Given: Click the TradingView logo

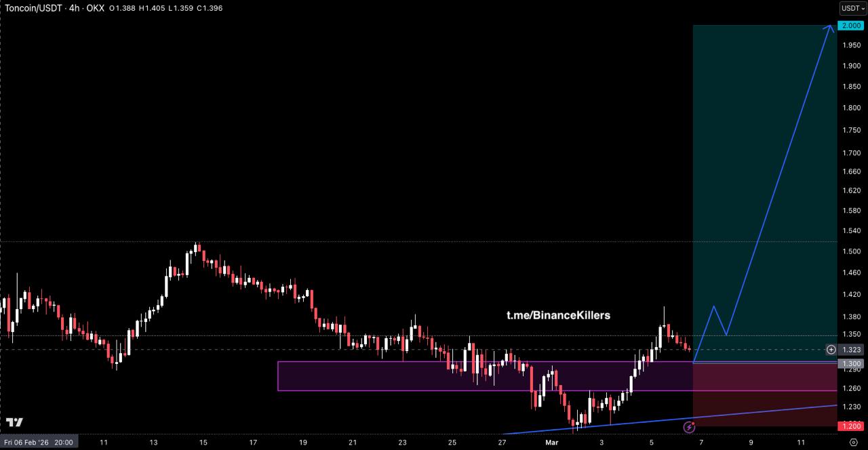Looking at the screenshot, I should 15,422.
